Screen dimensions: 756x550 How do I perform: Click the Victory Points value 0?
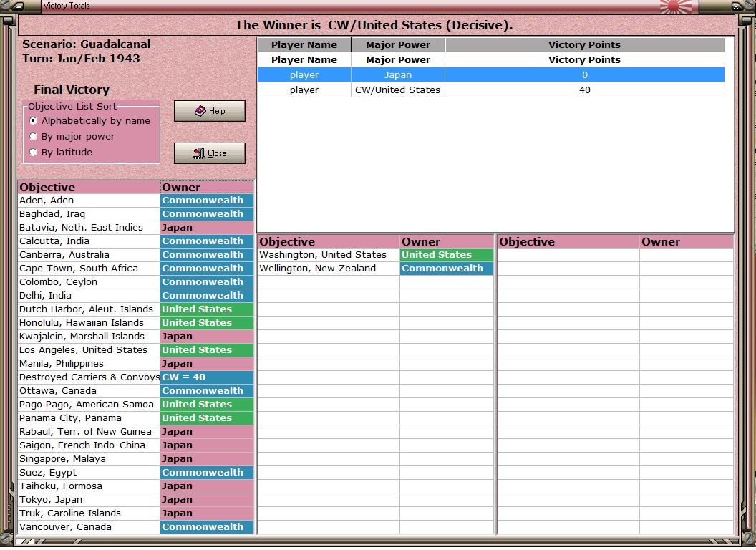(x=584, y=74)
